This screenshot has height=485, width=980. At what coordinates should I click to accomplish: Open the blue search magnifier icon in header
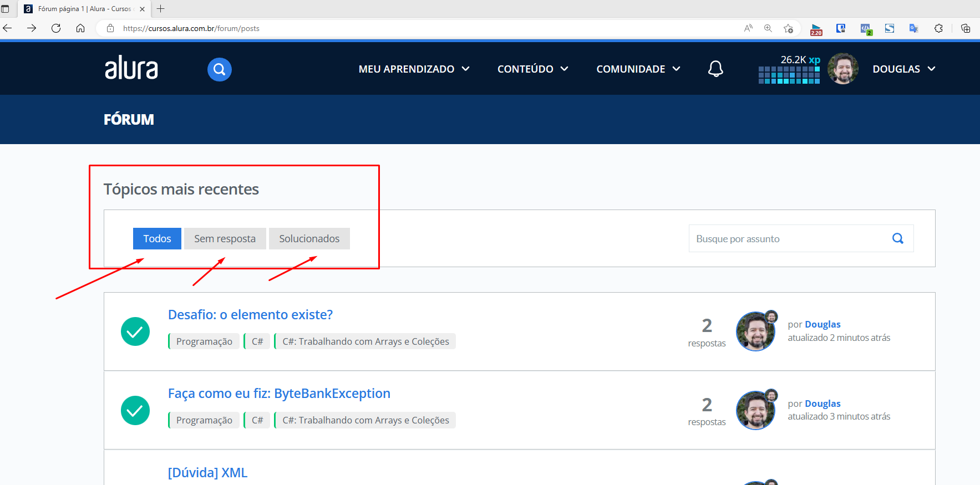point(220,69)
